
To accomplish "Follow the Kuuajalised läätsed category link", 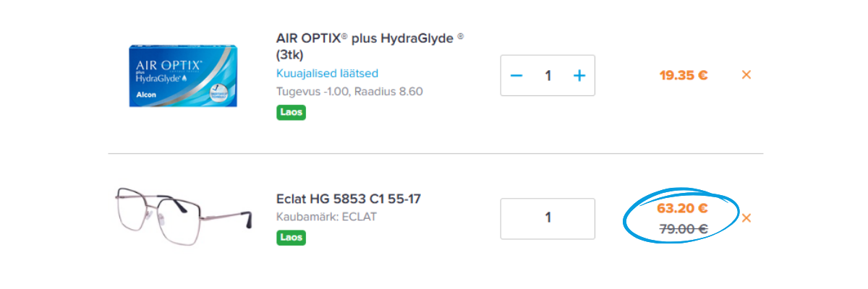I will point(327,74).
